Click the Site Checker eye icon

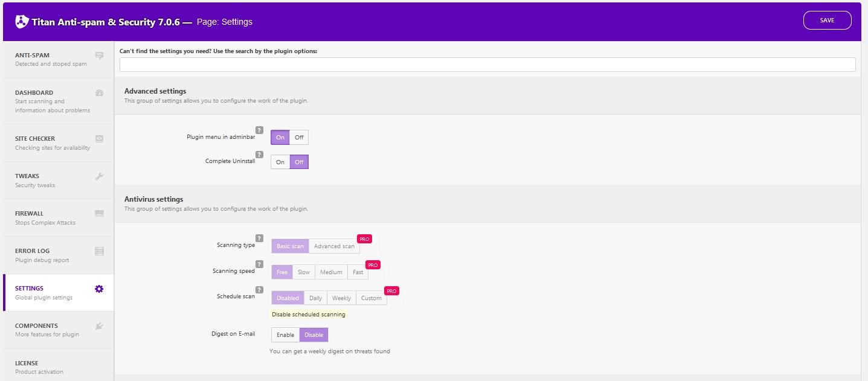(100, 139)
